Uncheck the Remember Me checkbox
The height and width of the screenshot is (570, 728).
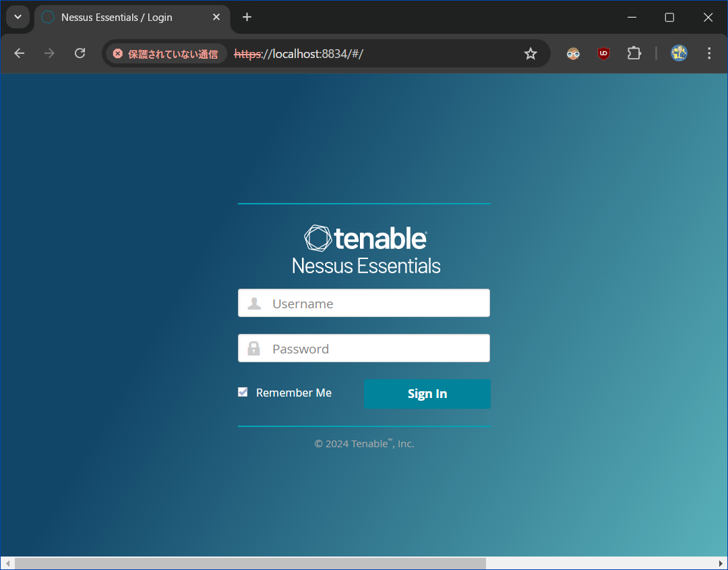click(x=243, y=393)
